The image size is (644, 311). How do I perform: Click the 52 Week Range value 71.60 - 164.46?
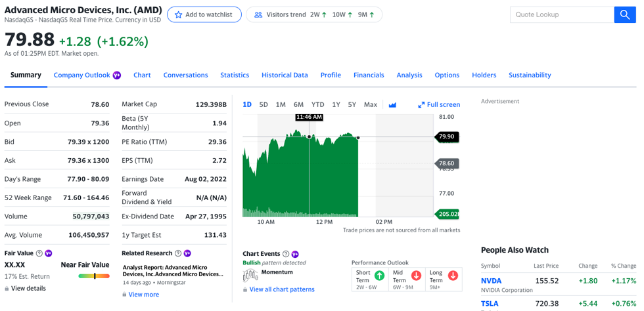(x=86, y=197)
